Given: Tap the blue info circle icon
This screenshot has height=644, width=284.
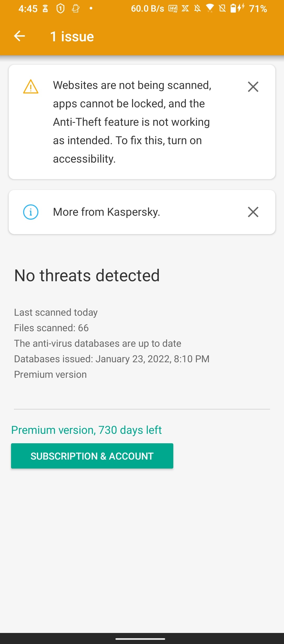Looking at the screenshot, I should coord(31,212).
